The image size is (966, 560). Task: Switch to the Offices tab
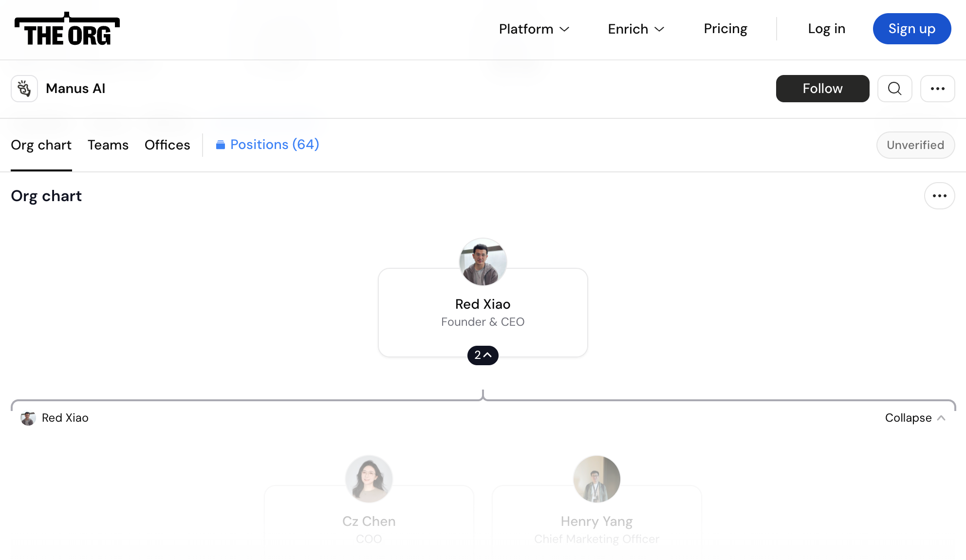click(x=167, y=145)
